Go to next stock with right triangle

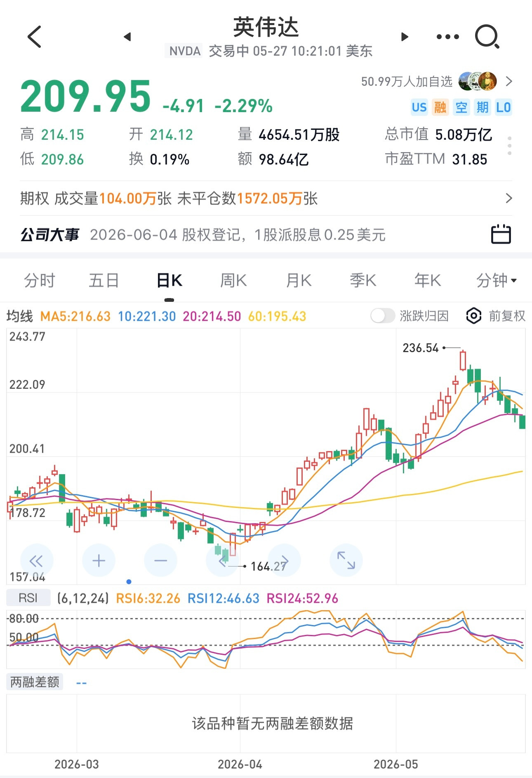(405, 37)
